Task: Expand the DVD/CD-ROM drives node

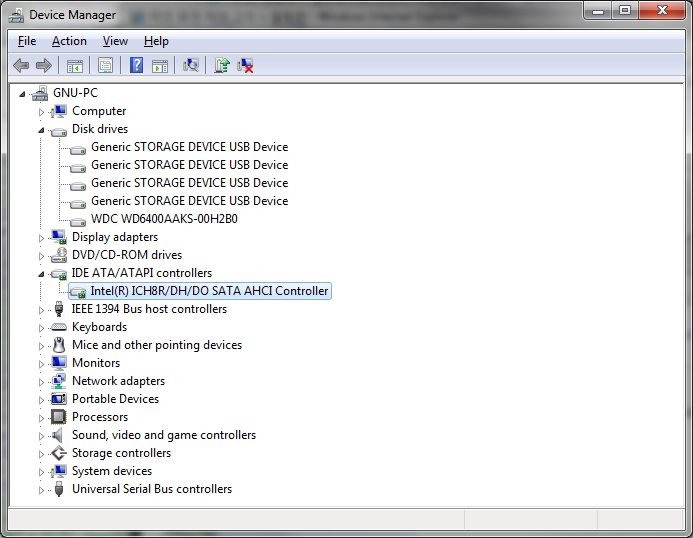Action: [x=41, y=256]
